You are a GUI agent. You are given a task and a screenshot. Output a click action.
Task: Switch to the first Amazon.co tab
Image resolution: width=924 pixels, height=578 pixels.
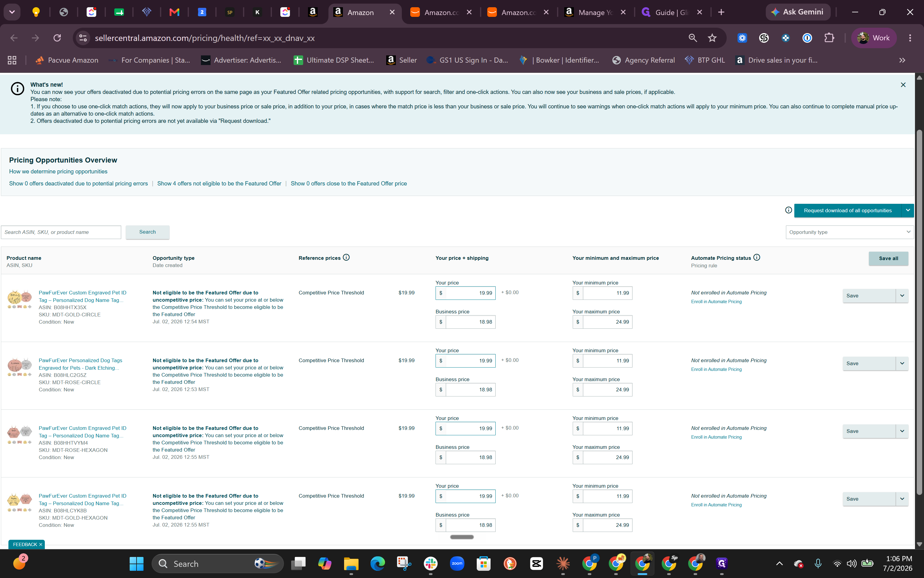[441, 12]
